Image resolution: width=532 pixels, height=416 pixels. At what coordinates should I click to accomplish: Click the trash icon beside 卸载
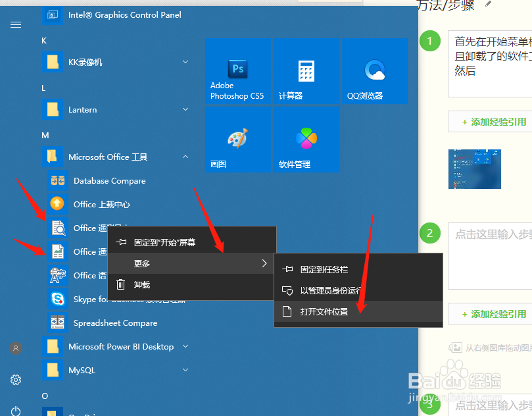coord(121,284)
